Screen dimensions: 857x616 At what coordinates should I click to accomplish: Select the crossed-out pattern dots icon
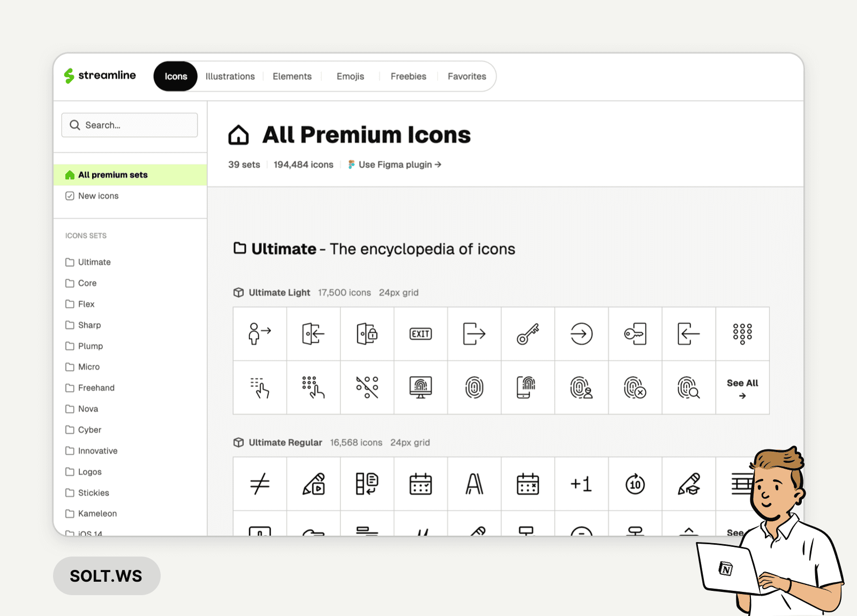(367, 387)
